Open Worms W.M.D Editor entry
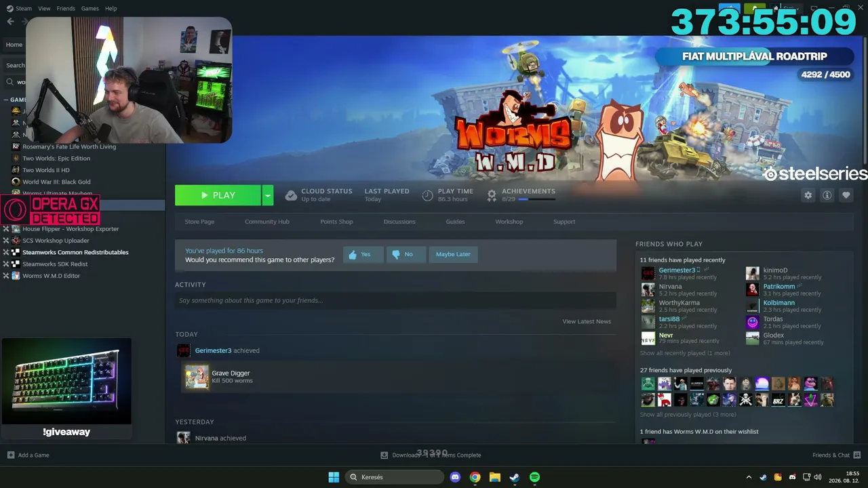This screenshot has height=488, width=868. coord(51,276)
